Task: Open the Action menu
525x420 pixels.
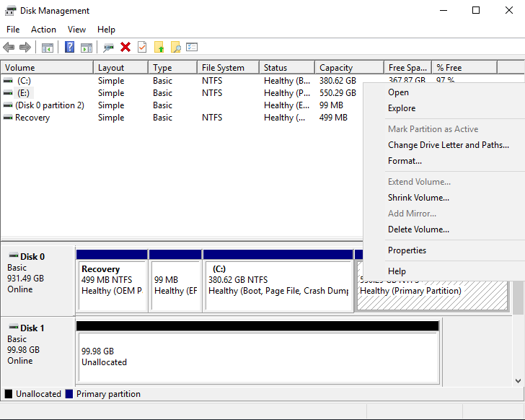Action: coord(43,30)
